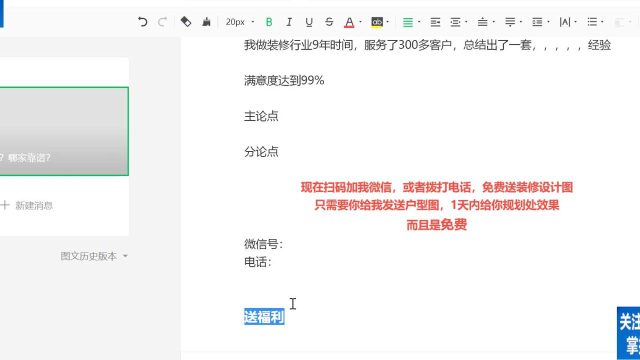Image resolution: width=640 pixels, height=360 pixels.
Task: Select the article cover thumbnail with green border
Action: (x=64, y=131)
